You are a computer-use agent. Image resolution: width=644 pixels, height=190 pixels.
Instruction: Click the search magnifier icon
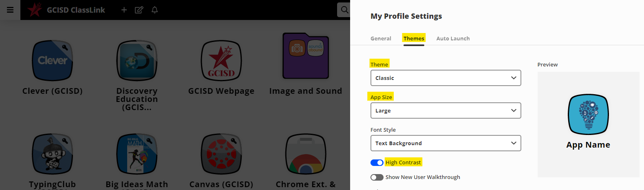pyautogui.click(x=344, y=10)
